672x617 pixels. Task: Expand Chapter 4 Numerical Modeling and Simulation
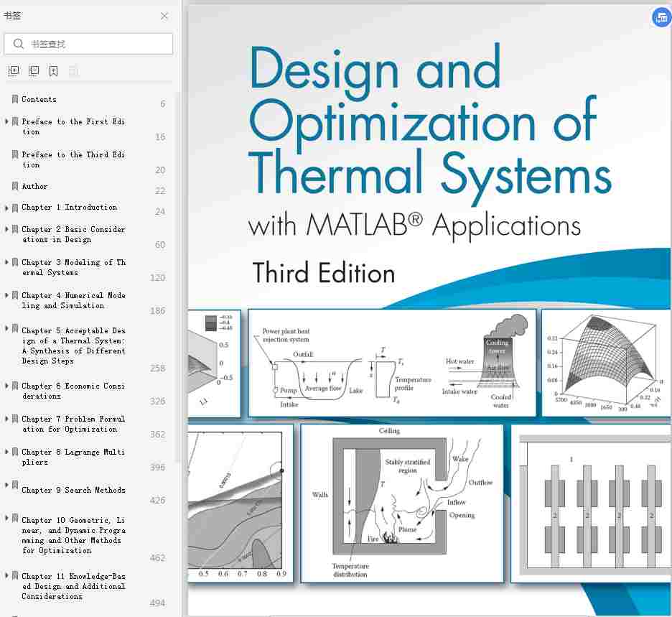pyautogui.click(x=6, y=295)
